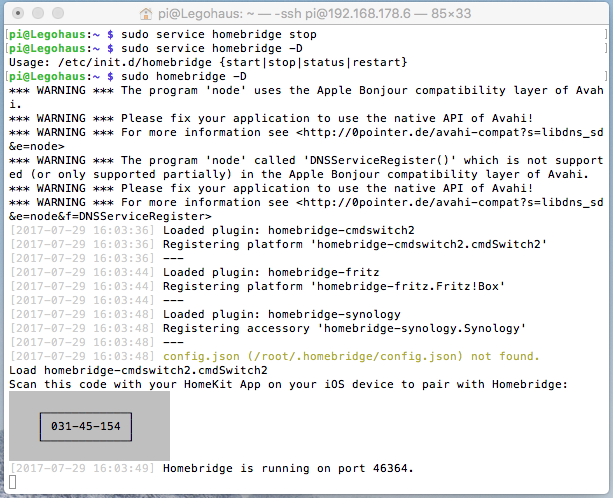Click the '&e=node>' line continuation
Screen dimensions: 613x498
tap(37, 147)
